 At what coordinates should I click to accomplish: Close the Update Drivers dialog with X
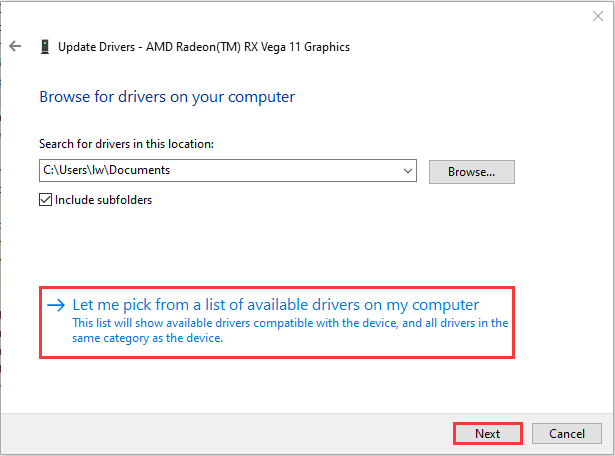coord(598,16)
